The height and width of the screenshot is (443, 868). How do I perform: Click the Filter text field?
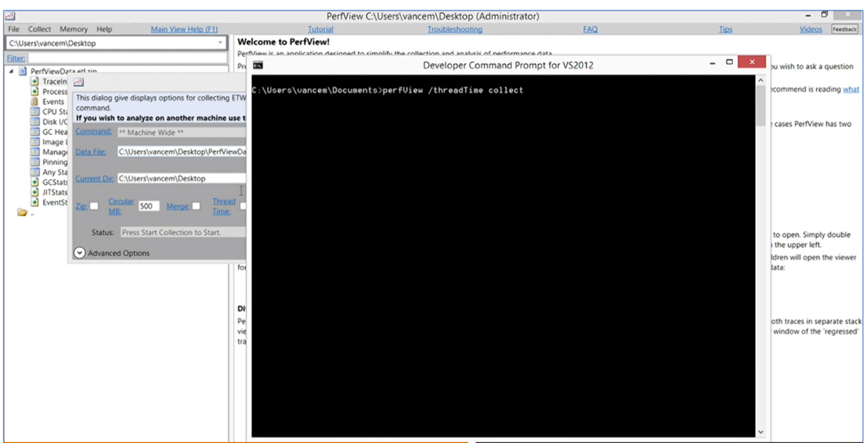[x=128, y=58]
